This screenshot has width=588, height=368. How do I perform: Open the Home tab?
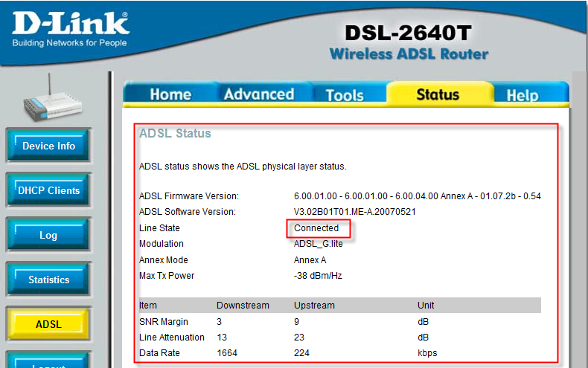coord(170,94)
